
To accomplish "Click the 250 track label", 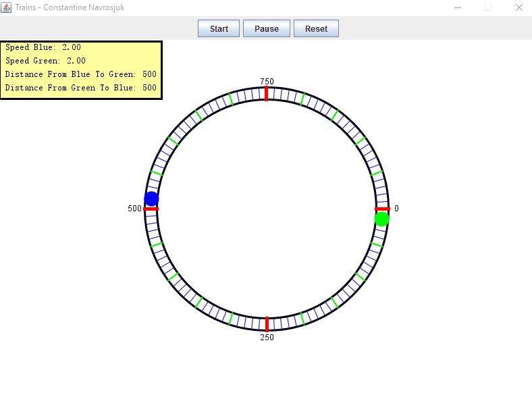I will tap(267, 338).
